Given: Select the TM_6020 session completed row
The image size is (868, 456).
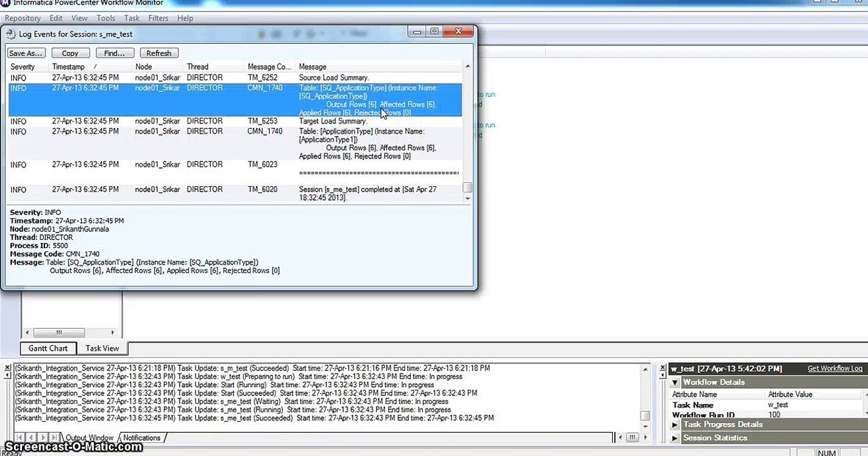Looking at the screenshot, I should tap(235, 194).
